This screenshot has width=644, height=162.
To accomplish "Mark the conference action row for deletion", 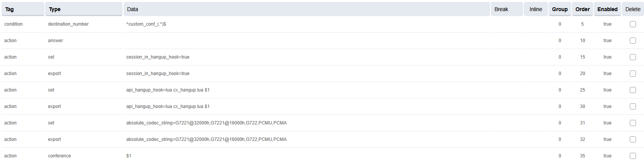I will click(x=633, y=156).
